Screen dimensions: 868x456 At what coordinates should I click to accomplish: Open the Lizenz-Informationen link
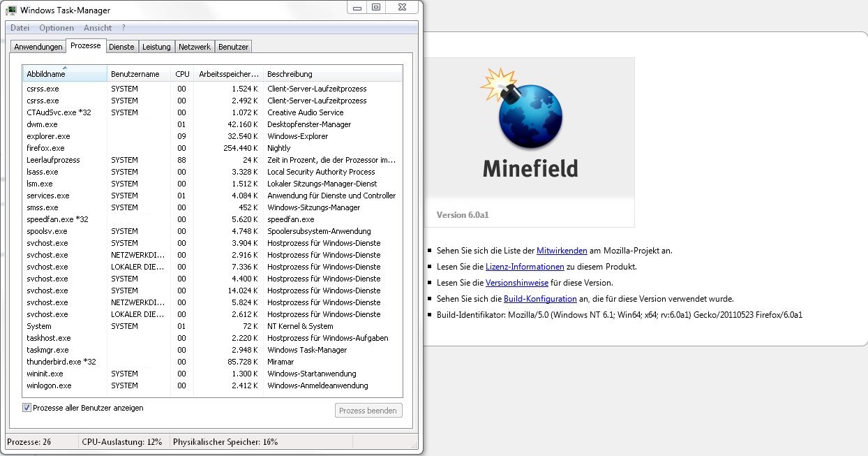tap(525, 266)
